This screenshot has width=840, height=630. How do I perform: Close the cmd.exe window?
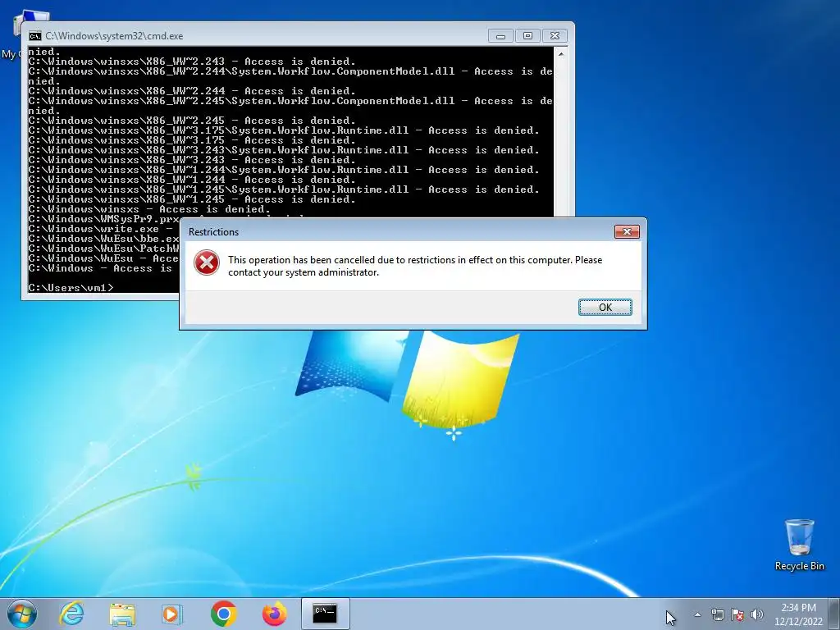tap(555, 36)
